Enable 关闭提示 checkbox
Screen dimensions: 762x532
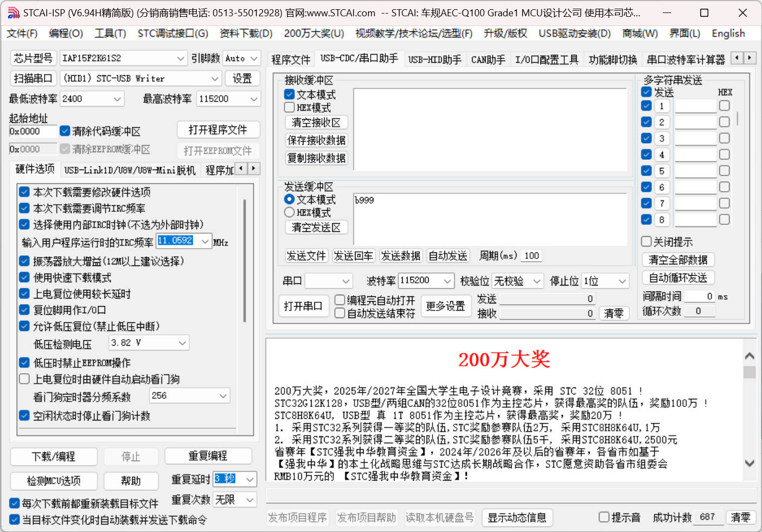646,242
